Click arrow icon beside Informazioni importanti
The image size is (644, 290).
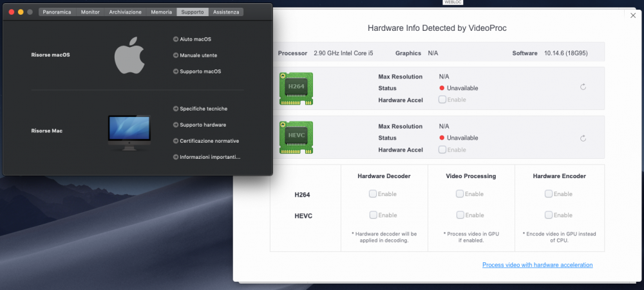coord(176,157)
